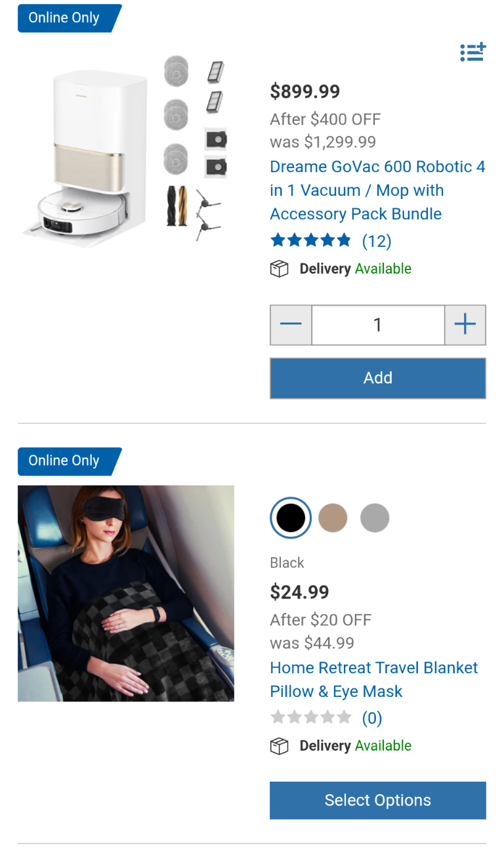
Task: Decrease quantity with the minus button
Action: point(291,324)
